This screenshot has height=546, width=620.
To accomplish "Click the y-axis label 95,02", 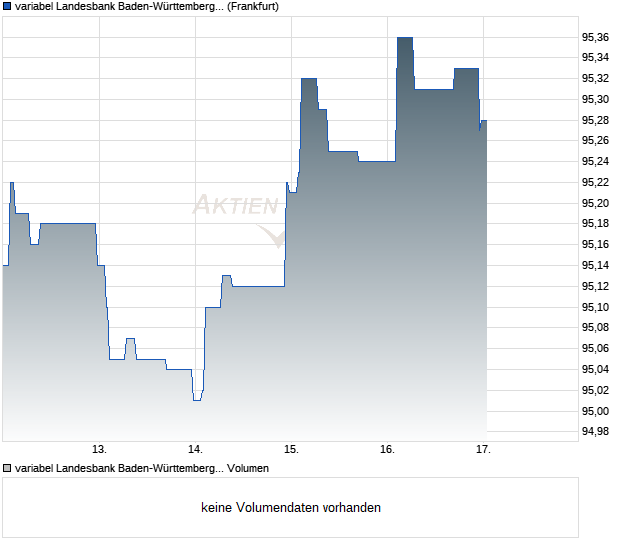I will [595, 390].
